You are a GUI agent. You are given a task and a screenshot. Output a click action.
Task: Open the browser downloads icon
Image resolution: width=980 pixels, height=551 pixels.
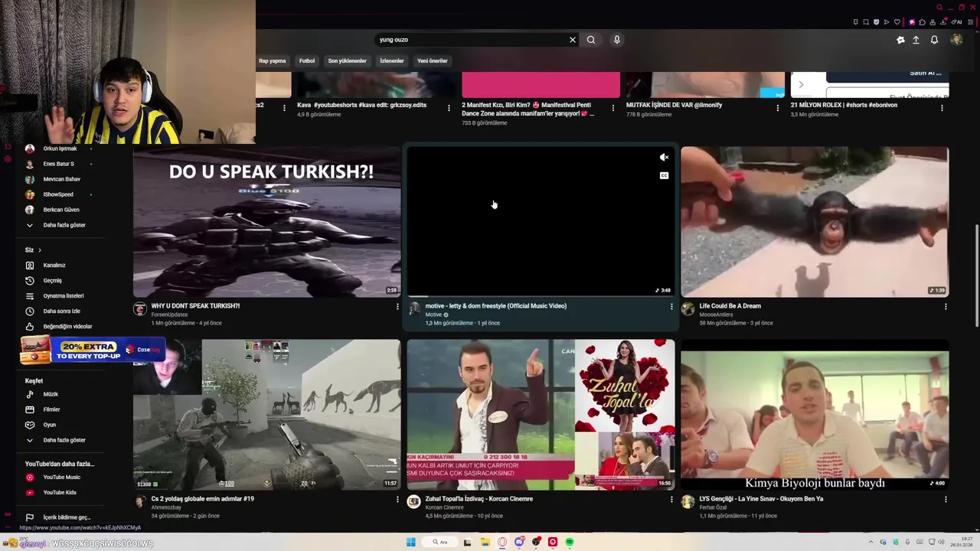point(943,22)
